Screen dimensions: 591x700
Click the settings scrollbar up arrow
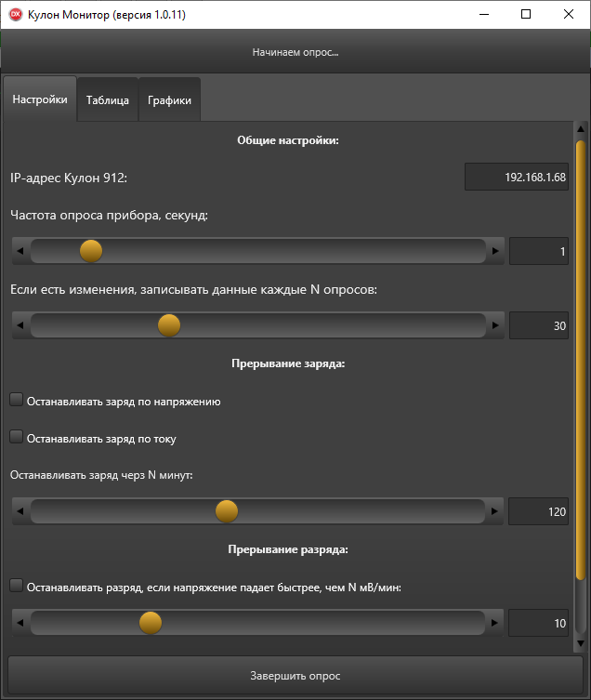(581, 129)
